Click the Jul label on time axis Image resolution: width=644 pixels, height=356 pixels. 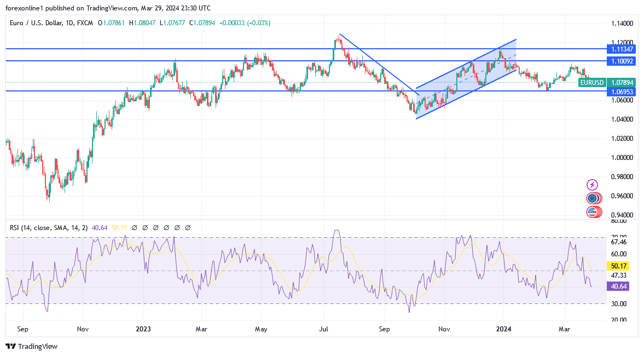click(324, 329)
